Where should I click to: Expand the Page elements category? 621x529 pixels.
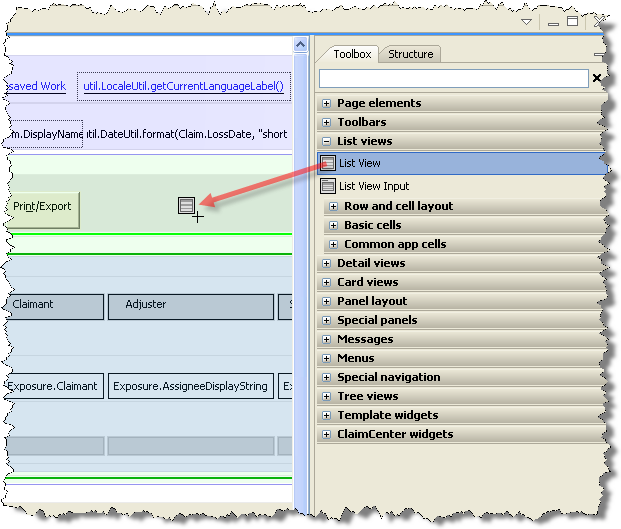point(326,103)
